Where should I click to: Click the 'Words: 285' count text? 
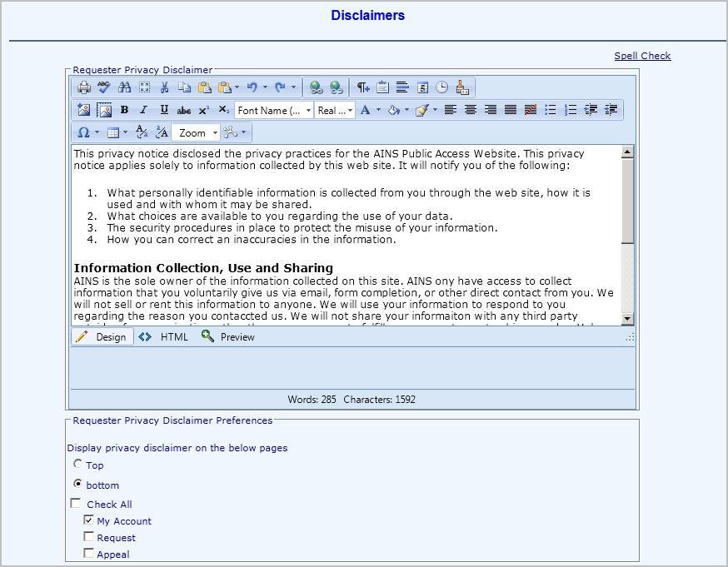coord(312,399)
